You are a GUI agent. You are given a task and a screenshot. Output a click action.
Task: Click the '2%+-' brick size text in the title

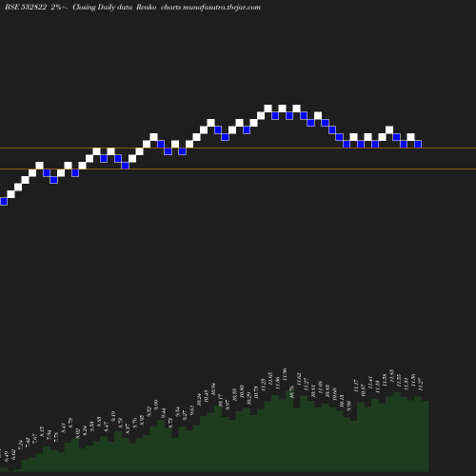point(59,8)
